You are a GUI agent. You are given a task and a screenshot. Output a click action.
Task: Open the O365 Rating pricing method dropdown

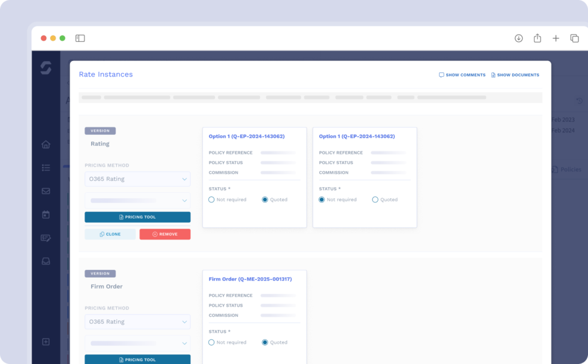[x=137, y=179]
